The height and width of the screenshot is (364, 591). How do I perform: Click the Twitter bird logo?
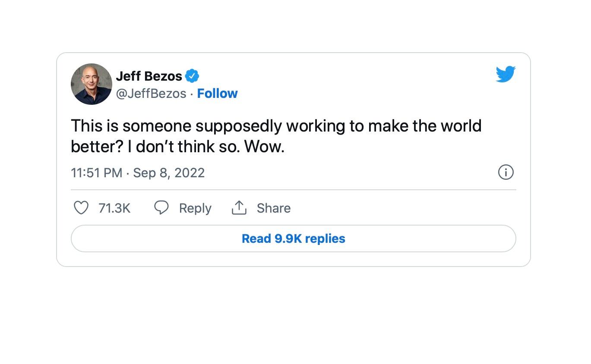506,74
